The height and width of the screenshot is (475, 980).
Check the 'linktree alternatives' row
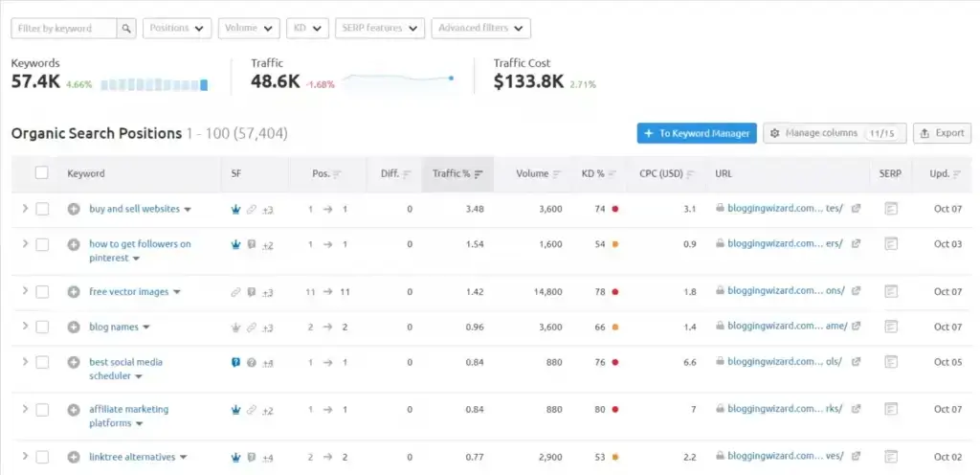(x=42, y=457)
